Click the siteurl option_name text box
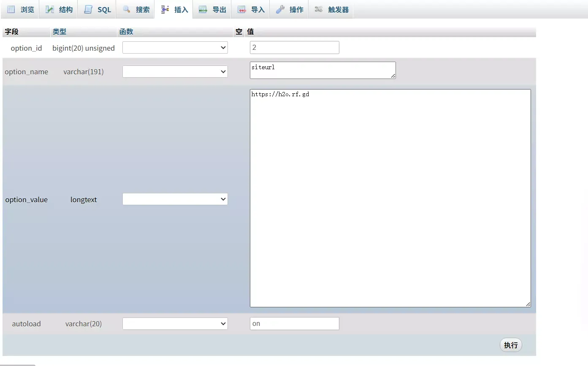The width and height of the screenshot is (588, 366). tap(322, 70)
